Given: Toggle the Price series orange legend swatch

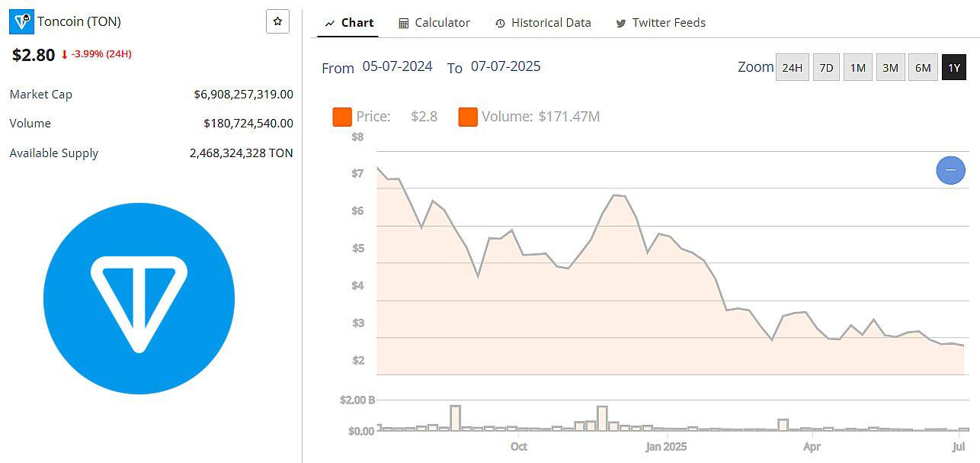Looking at the screenshot, I should (342, 117).
